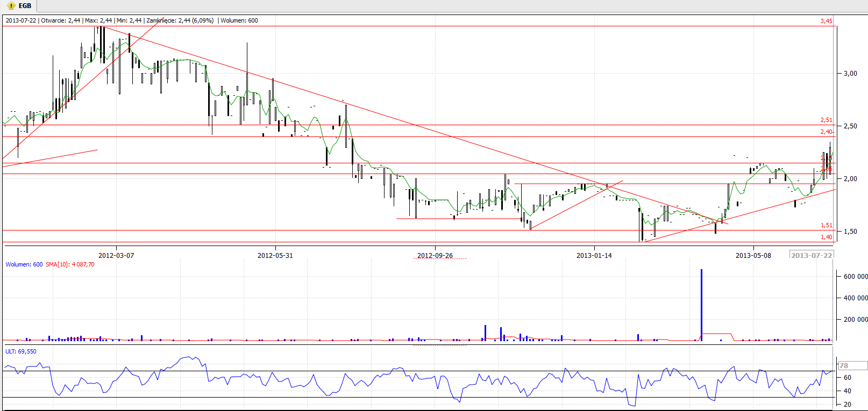Click the 3,00 price axis tick
Screen dimensions: 868x411
pos(850,74)
